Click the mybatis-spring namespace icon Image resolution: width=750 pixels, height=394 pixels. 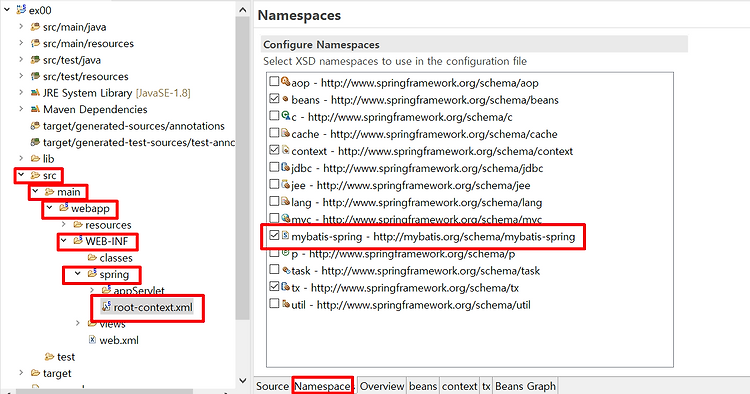pyautogui.click(x=286, y=235)
